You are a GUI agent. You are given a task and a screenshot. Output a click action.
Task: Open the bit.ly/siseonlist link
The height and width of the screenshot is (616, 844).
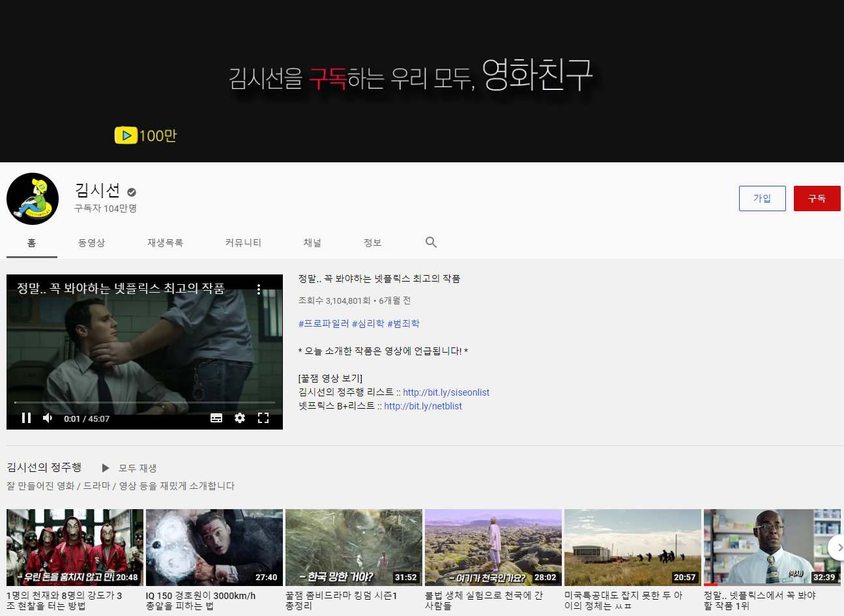click(446, 392)
